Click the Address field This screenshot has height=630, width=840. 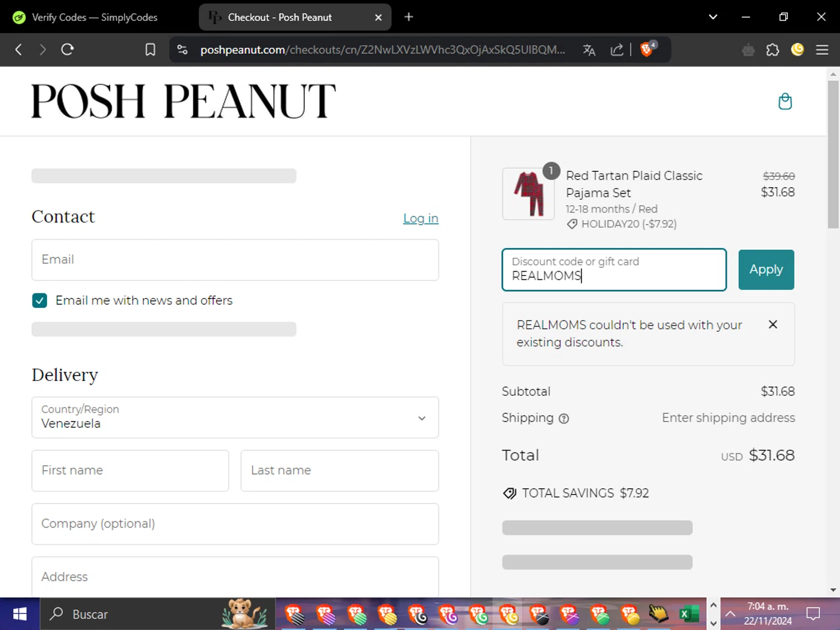click(235, 577)
